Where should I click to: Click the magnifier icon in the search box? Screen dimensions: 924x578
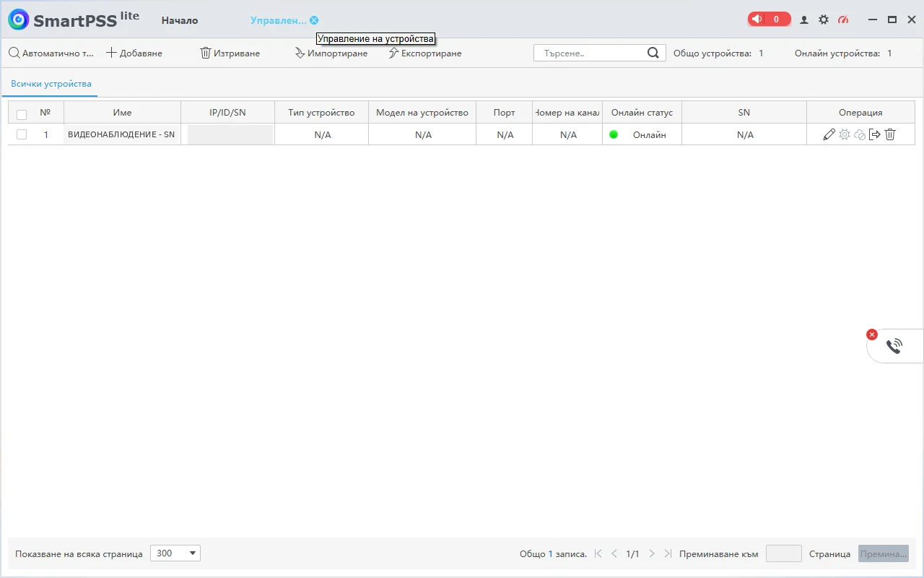click(653, 53)
